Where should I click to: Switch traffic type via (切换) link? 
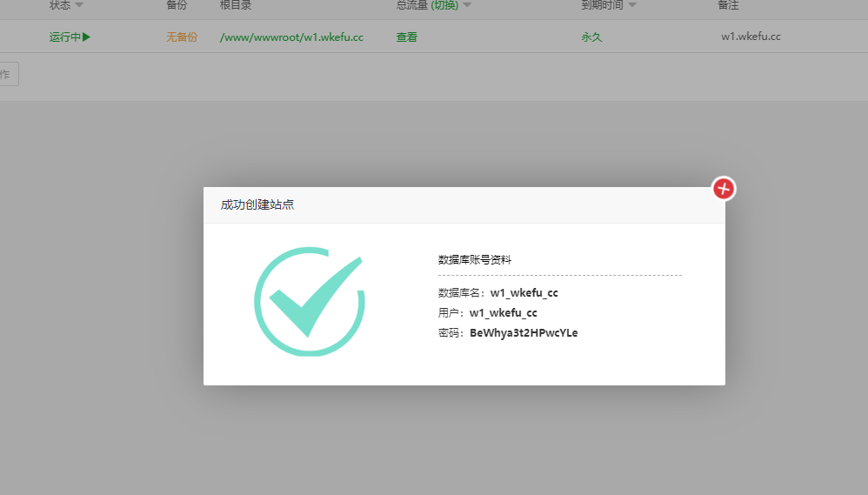click(444, 5)
